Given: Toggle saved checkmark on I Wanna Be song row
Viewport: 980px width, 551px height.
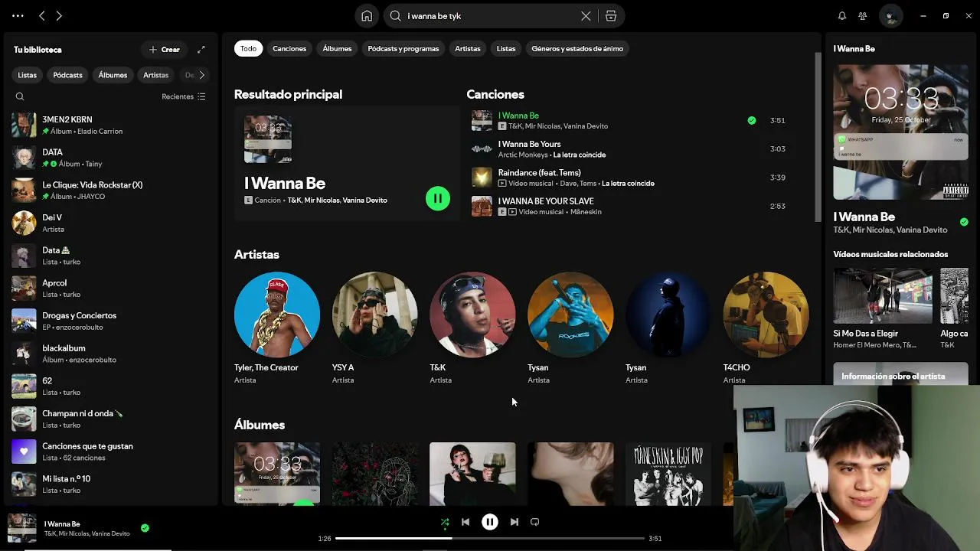Looking at the screenshot, I should pos(752,120).
